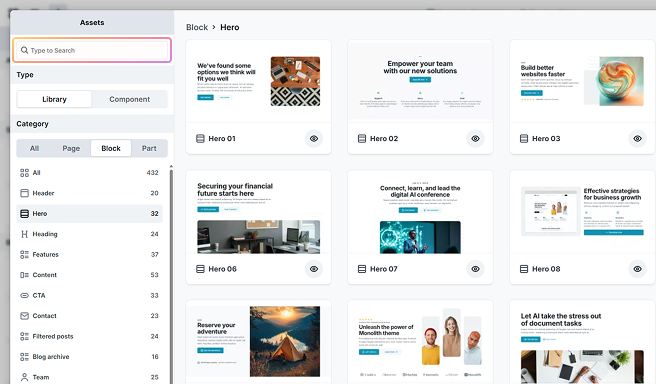Click the Header category icon
This screenshot has height=384, width=656.
pyautogui.click(x=24, y=193)
